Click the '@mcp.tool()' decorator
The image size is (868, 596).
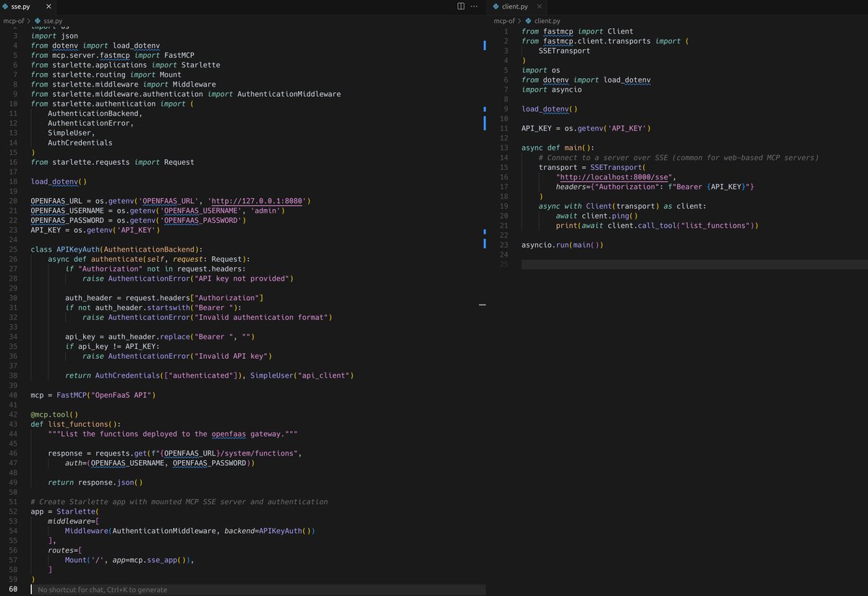point(54,414)
